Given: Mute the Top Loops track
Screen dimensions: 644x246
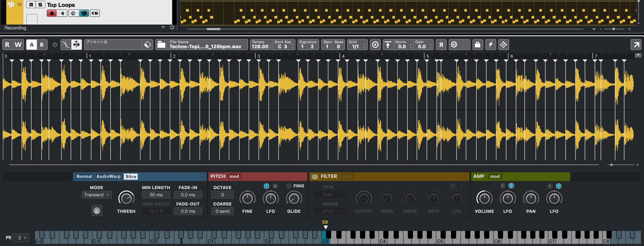Looking at the screenshot, I should click(31, 5).
